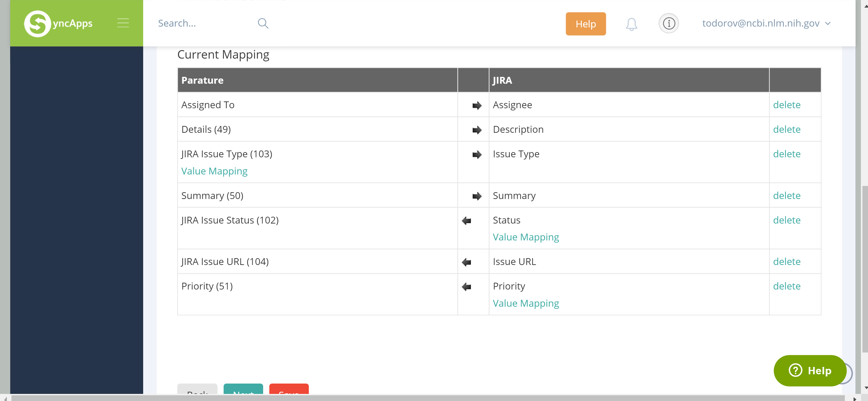The height and width of the screenshot is (401, 868).
Task: Delete the Assigned To mapping
Action: pos(786,105)
